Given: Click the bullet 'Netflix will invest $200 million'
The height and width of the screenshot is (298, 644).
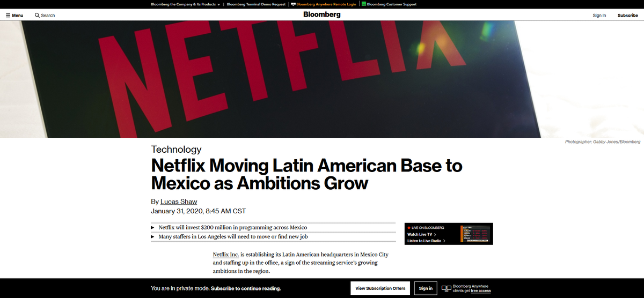Looking at the screenshot, I should coord(233,228).
